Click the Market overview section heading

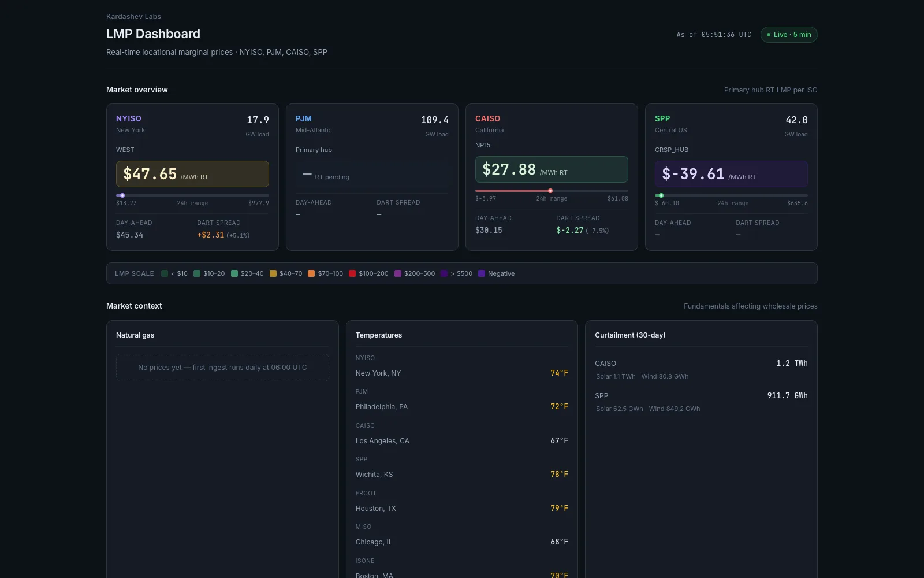click(x=137, y=90)
